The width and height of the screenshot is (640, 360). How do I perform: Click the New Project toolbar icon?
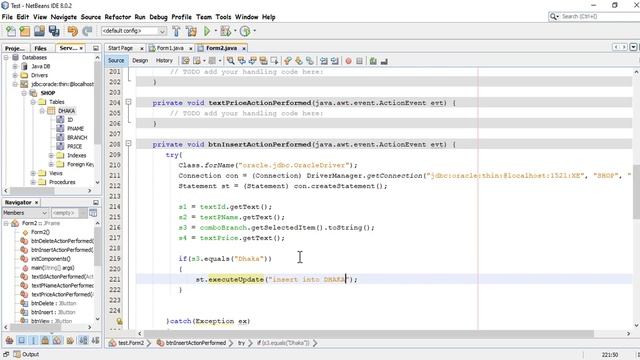coord(25,31)
